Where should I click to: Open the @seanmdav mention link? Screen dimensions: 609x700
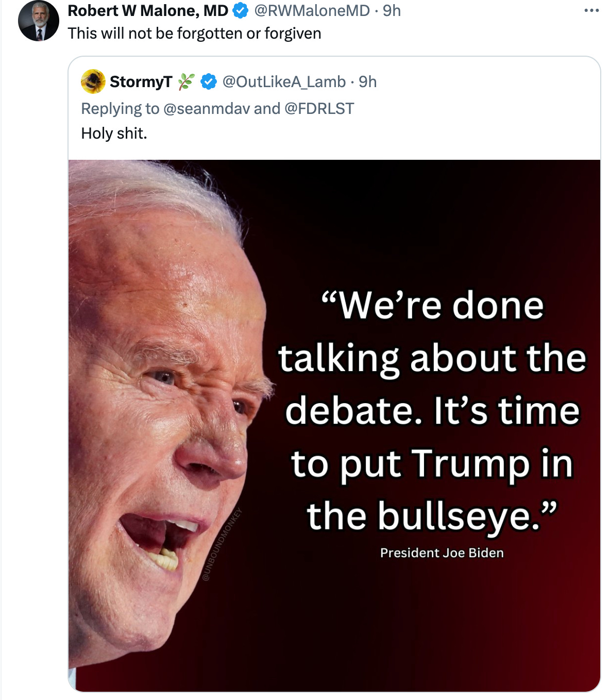206,109
